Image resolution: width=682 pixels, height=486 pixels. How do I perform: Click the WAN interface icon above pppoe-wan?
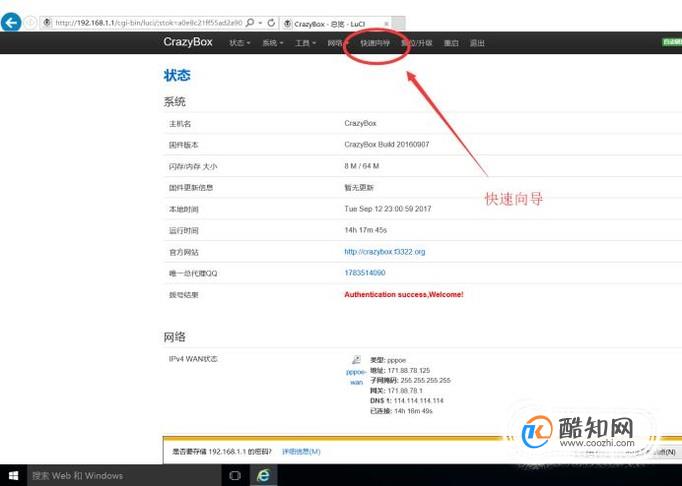(356, 360)
